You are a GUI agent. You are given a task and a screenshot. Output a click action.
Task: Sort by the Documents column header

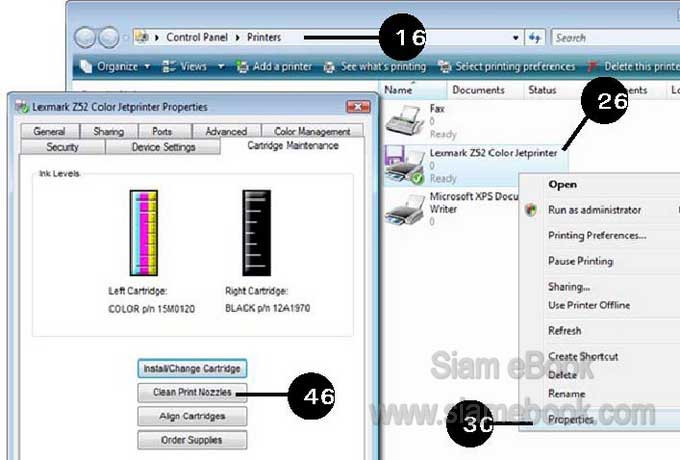(478, 90)
